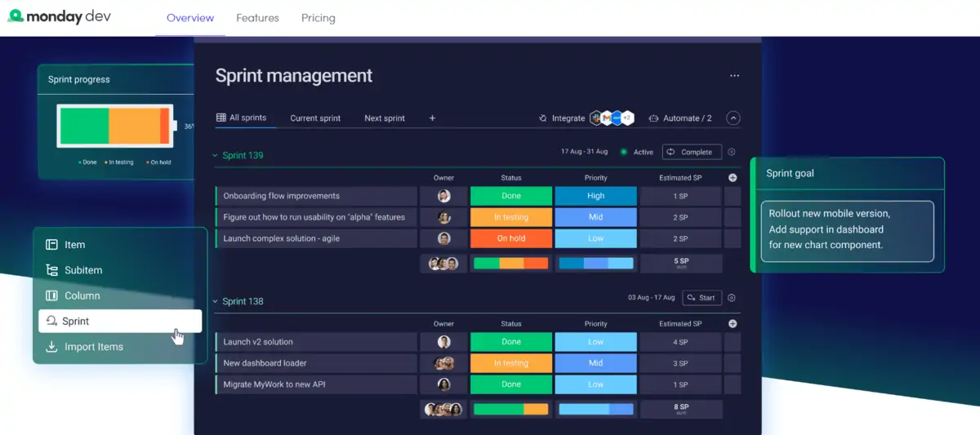This screenshot has height=435, width=980.
Task: Change Low priority of Launch complex solution
Action: (x=595, y=238)
